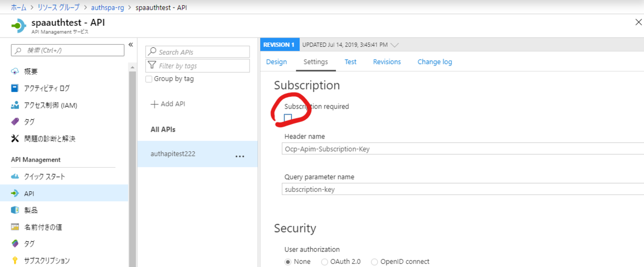Collapse the left menu with double chevron

[130, 45]
